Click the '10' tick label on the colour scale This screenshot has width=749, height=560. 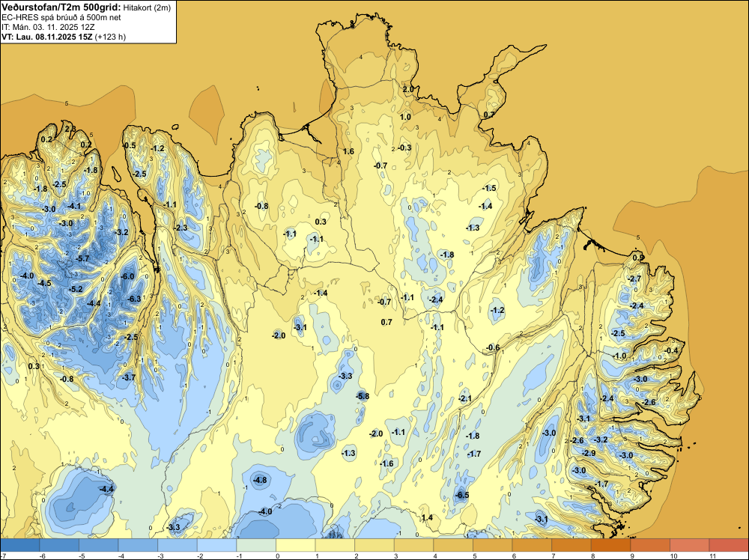tap(673, 556)
